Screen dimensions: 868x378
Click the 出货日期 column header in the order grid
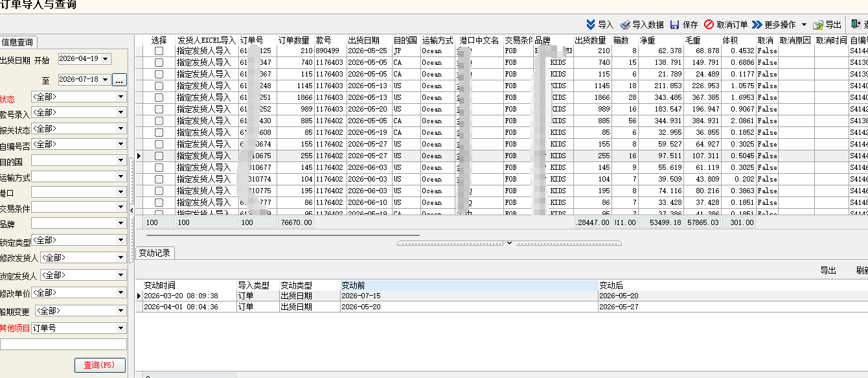[x=369, y=40]
